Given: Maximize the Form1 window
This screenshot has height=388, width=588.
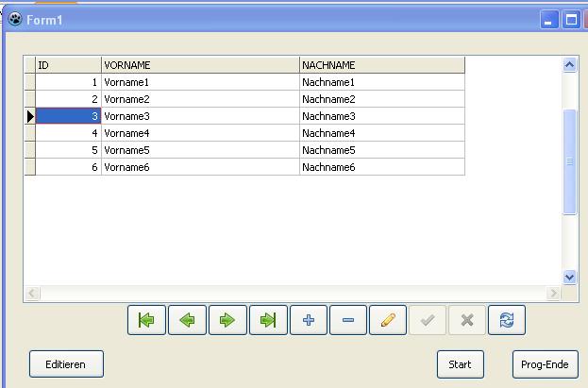Looking at the screenshot, I should [571, 20].
